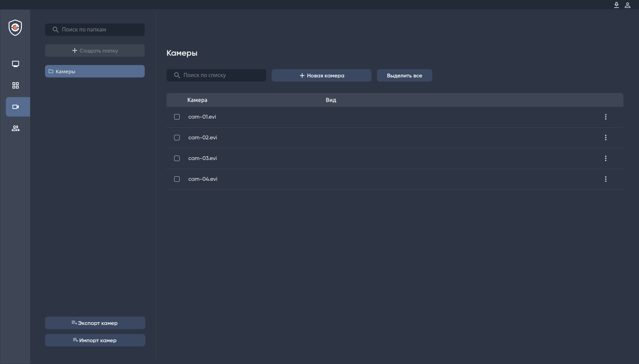Screen dimensions: 639x364
Task: Tick the checkbox for cam-01.evi
Action: pos(177,117)
